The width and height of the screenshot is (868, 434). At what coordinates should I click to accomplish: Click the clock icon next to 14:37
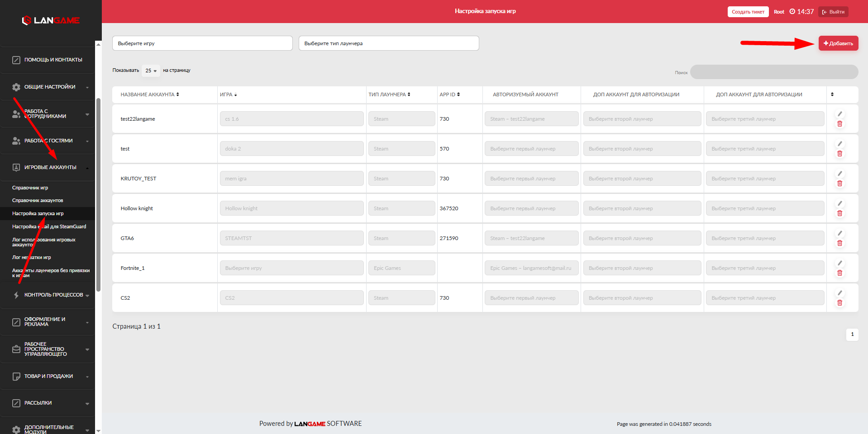click(792, 12)
